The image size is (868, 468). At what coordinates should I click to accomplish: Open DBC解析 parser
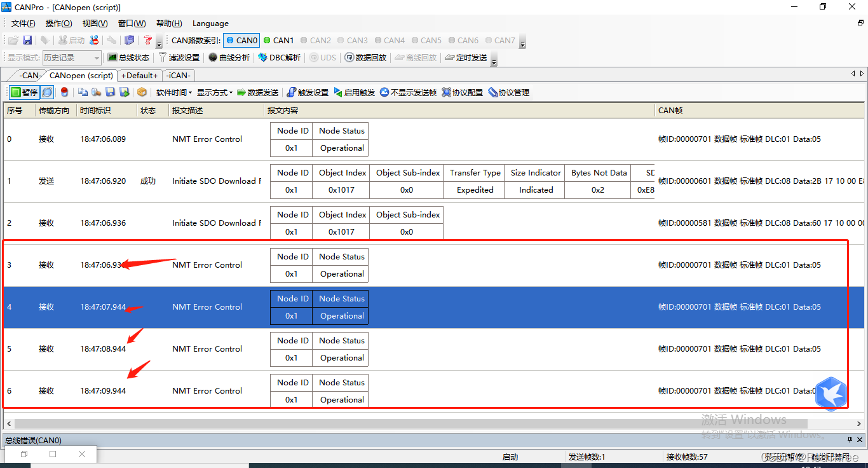280,57
